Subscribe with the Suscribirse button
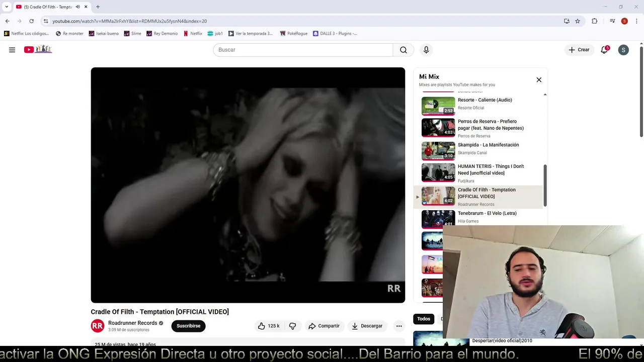 188,326
